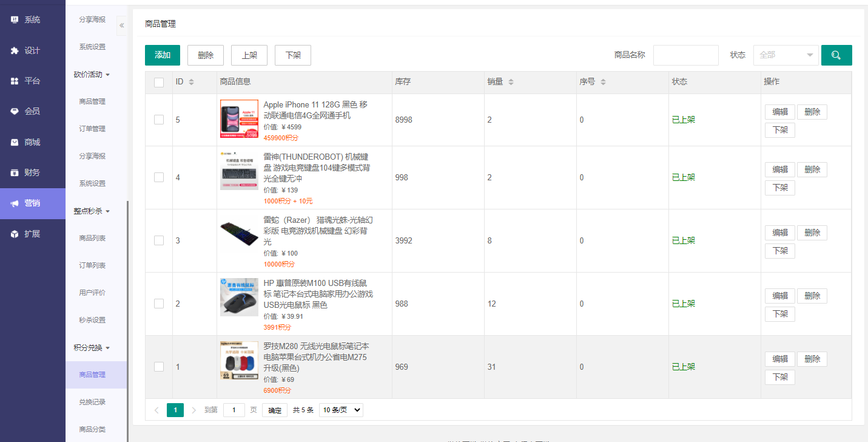868x442 pixels.
Task: Open 订单列表 under 整点秒杀
Action: pyautogui.click(x=92, y=265)
